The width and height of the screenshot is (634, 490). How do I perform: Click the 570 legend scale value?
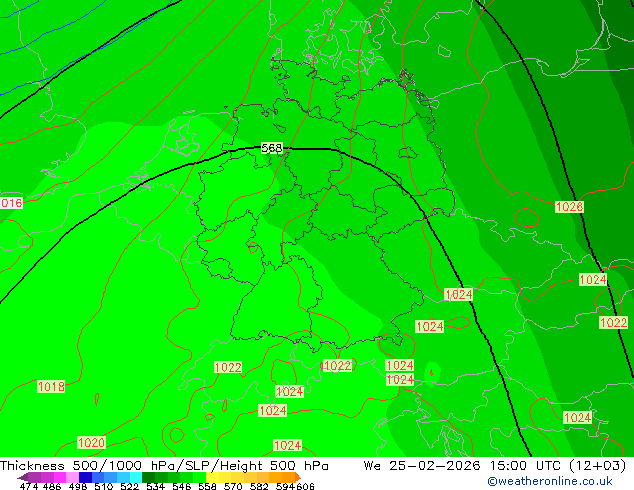pos(233,486)
